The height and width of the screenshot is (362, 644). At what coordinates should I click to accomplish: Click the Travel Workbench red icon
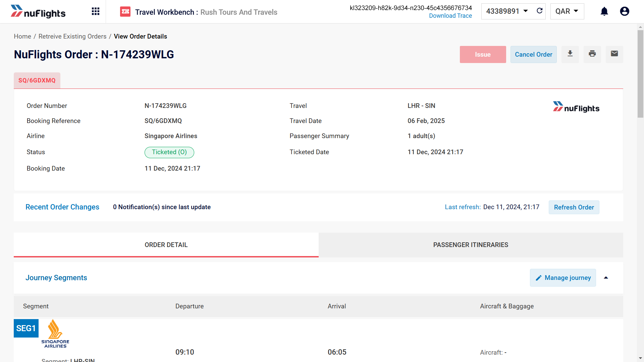pyautogui.click(x=125, y=12)
